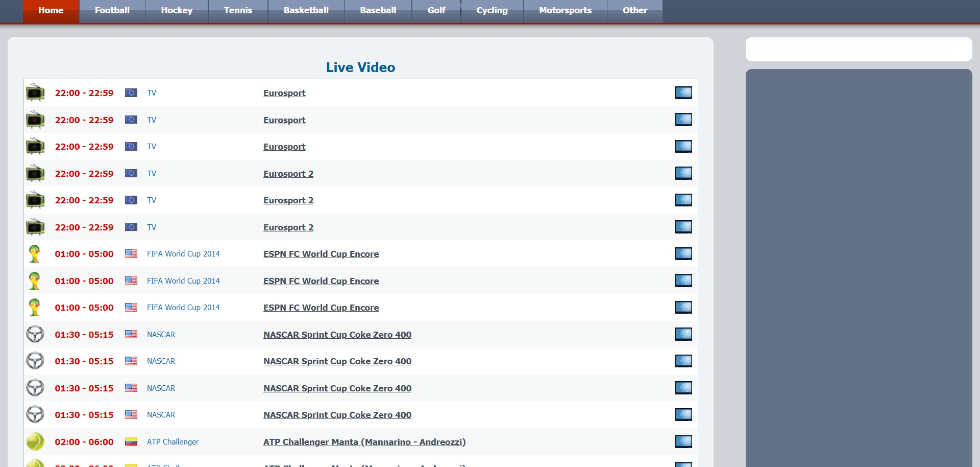
Task: Click the TV icon in the first Eurosport row
Action: (35, 92)
